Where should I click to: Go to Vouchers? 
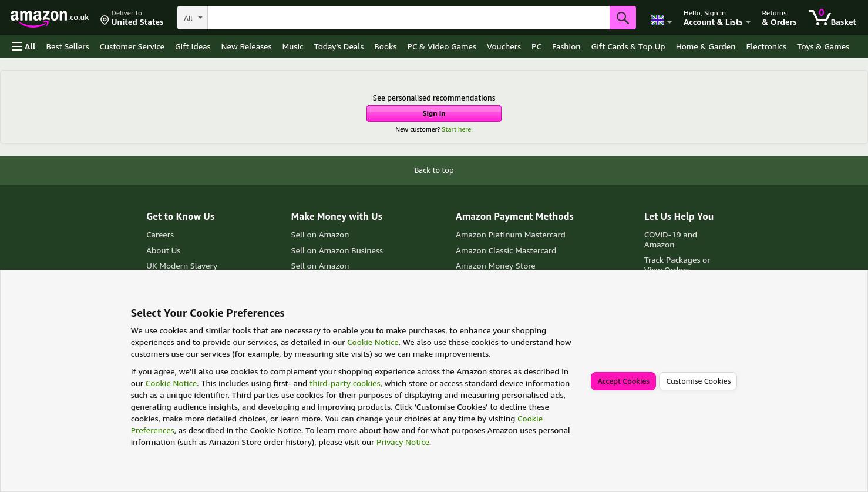coord(503,46)
